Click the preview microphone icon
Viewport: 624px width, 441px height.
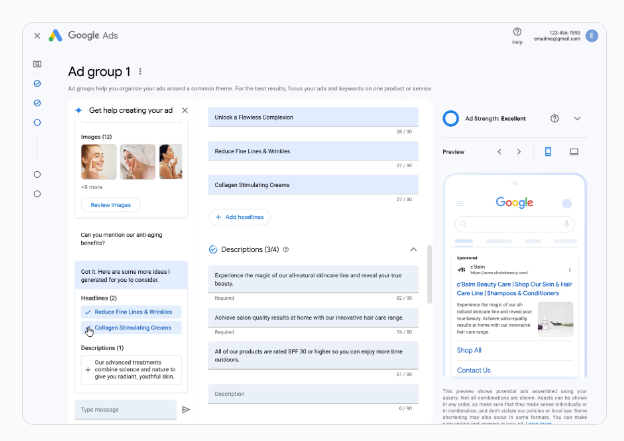(566, 224)
